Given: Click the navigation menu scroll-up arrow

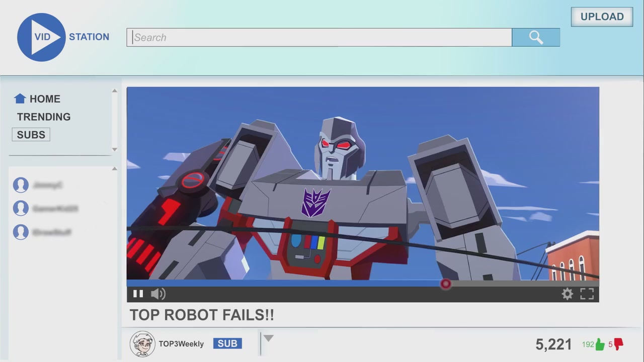Looking at the screenshot, I should (x=114, y=91).
